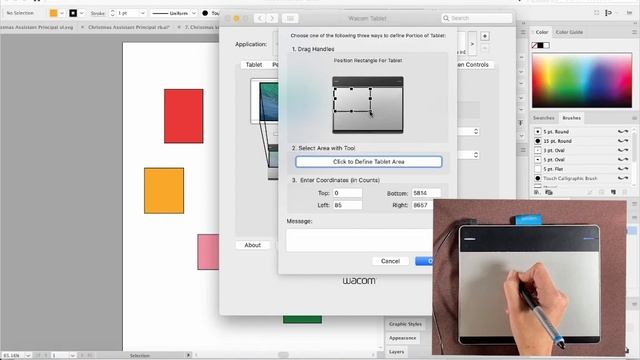Open the Color panel flyout menu

pos(634,32)
